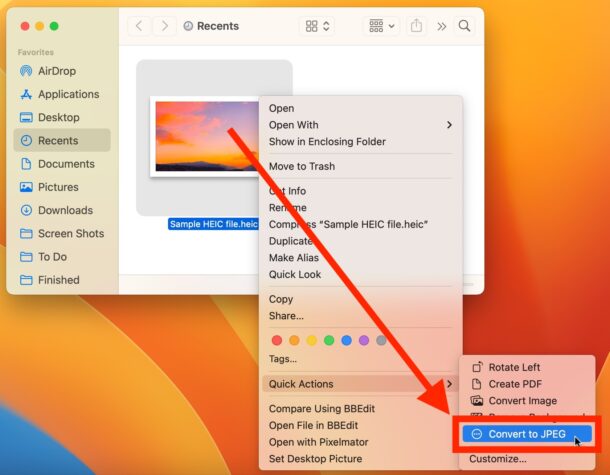Screen dimensions: 610x475
Task: Go back with the back arrow
Action: [x=138, y=26]
